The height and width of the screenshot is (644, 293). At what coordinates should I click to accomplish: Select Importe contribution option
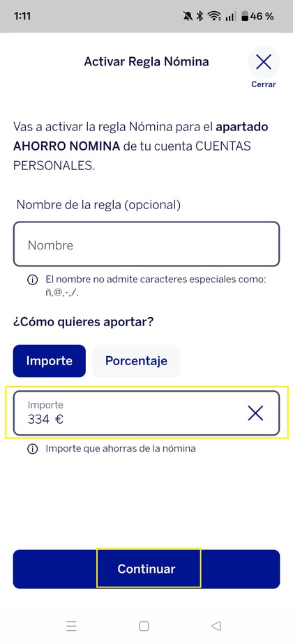click(x=50, y=361)
